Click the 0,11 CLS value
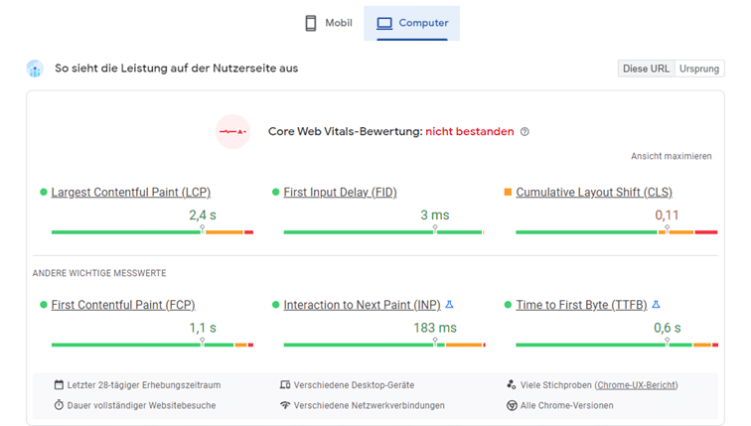The width and height of the screenshot is (751, 426). (x=667, y=215)
